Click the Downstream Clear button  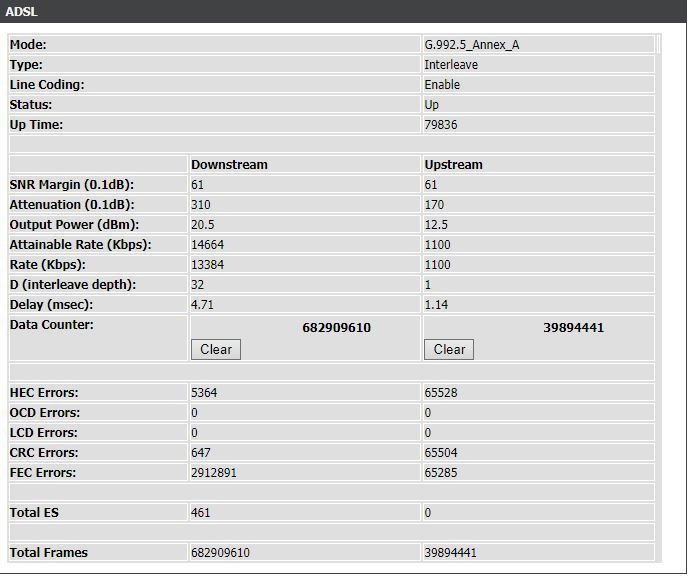point(216,349)
